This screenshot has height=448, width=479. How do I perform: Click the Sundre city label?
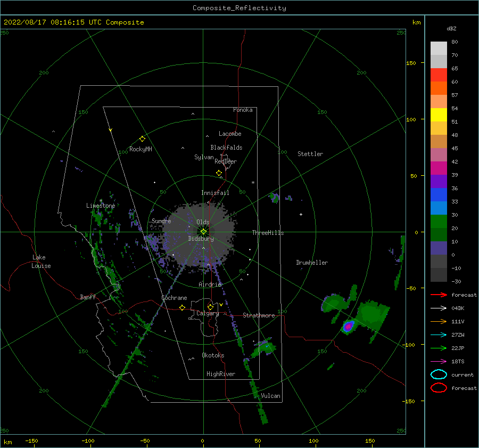click(161, 221)
